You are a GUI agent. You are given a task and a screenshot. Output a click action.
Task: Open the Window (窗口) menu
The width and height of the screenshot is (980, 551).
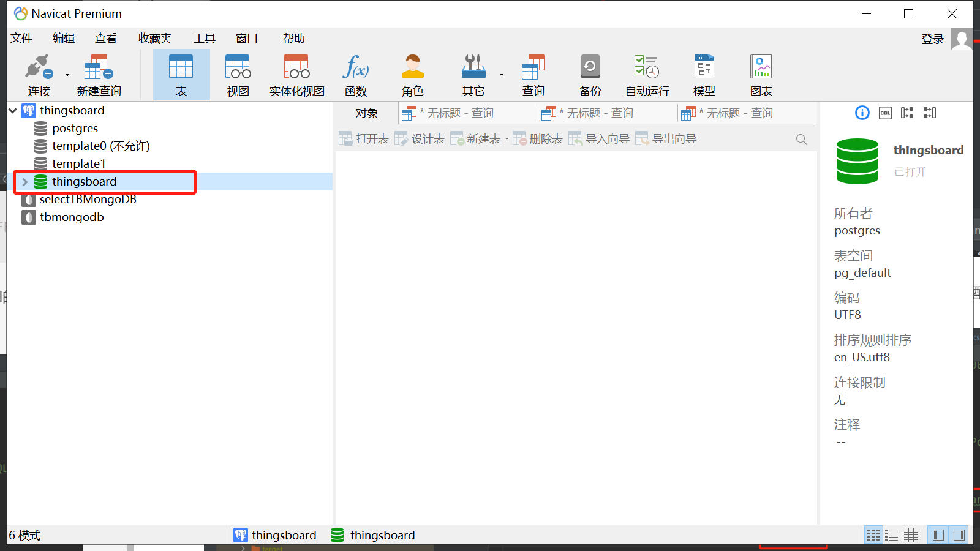[247, 39]
